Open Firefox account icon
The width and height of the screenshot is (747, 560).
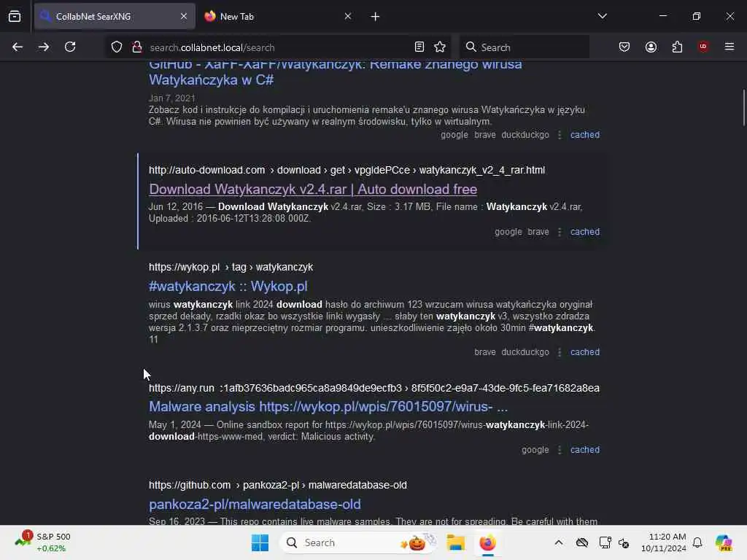tap(651, 47)
